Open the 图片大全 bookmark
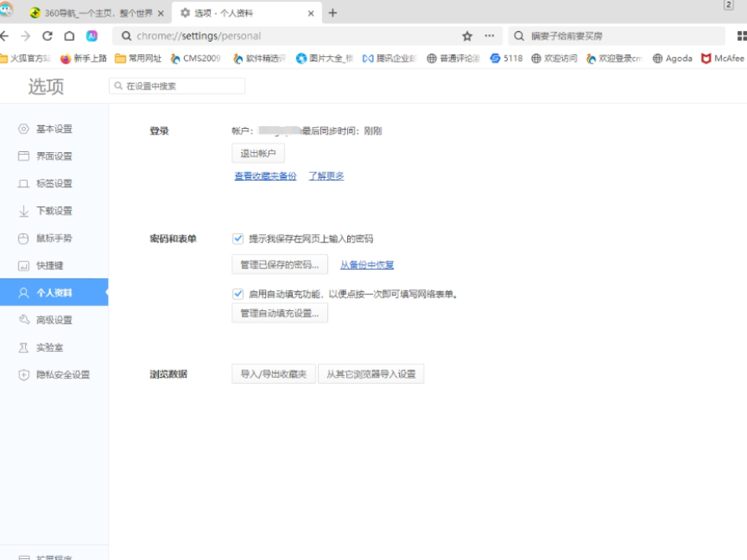The image size is (747, 560). pyautogui.click(x=325, y=59)
